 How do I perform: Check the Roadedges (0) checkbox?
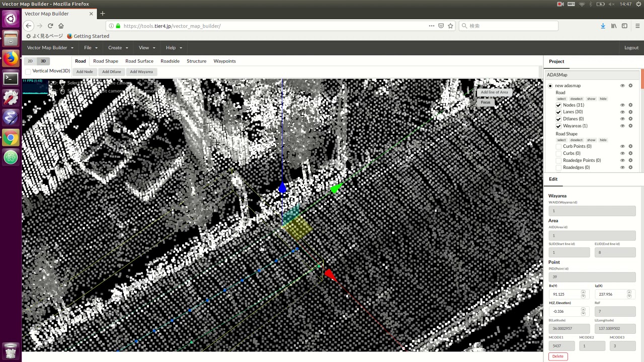pos(558,168)
